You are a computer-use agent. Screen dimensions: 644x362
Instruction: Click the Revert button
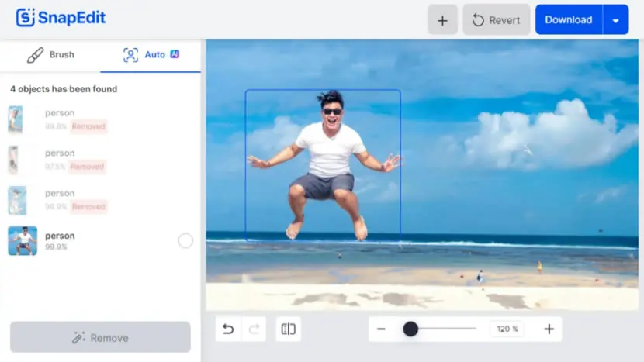496,20
